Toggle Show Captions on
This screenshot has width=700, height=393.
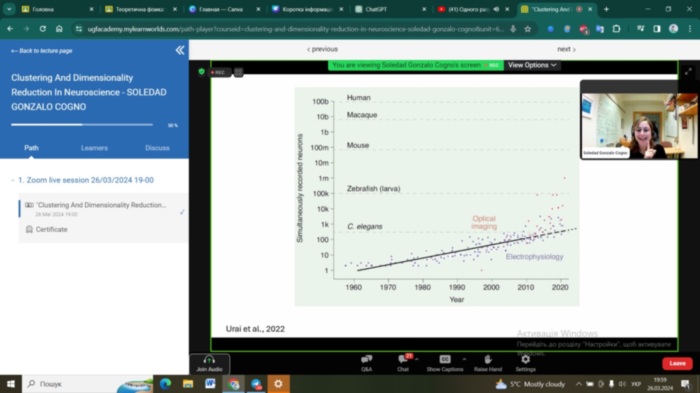click(445, 363)
